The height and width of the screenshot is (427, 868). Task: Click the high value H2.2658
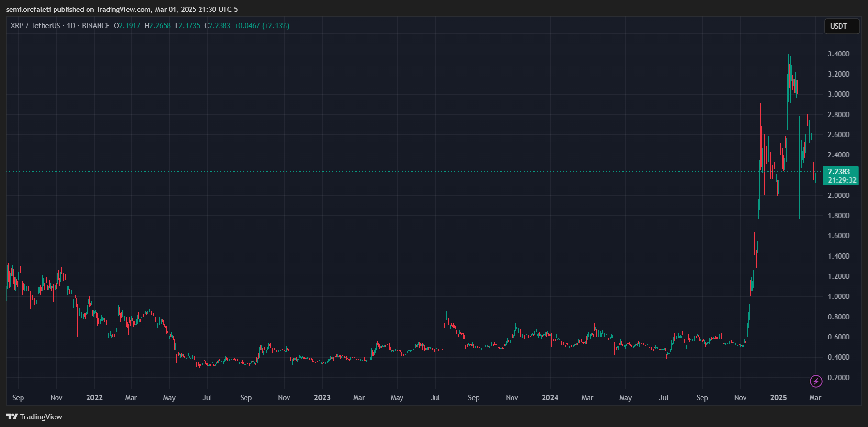tap(157, 26)
